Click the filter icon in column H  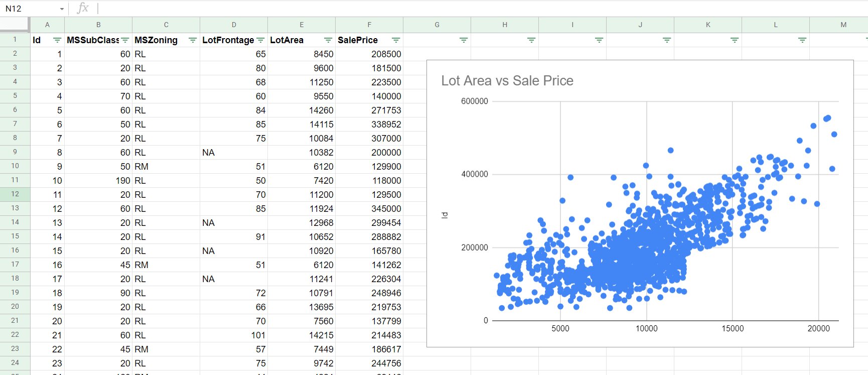531,40
